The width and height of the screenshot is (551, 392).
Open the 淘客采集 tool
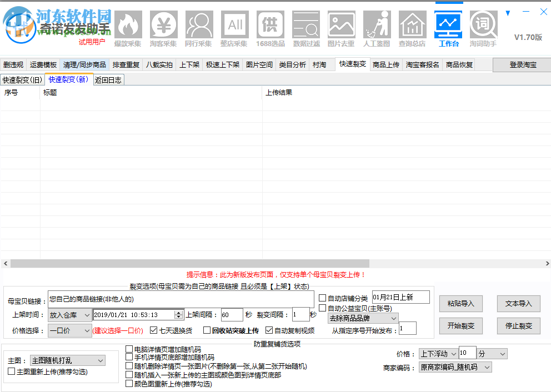163,25
